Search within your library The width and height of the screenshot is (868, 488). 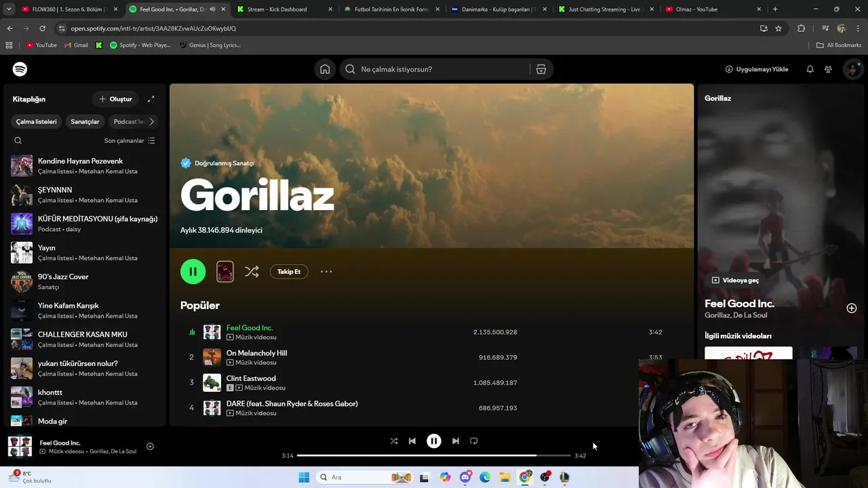18,140
